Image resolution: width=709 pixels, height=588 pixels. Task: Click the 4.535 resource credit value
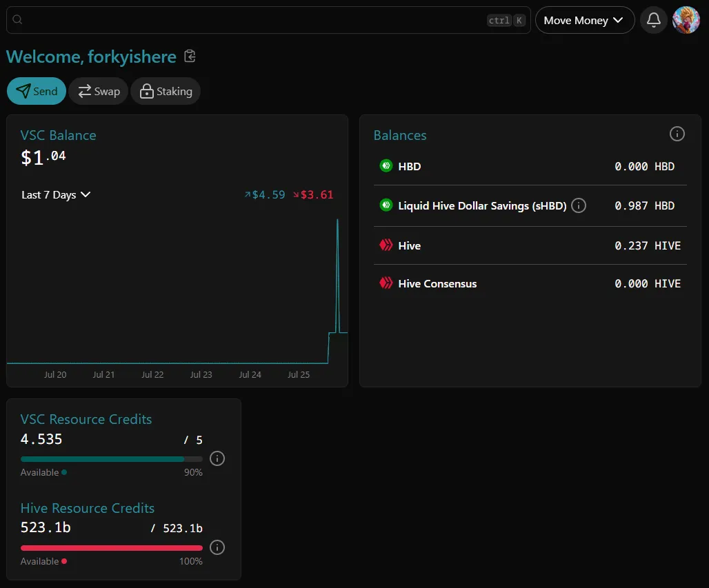[41, 439]
